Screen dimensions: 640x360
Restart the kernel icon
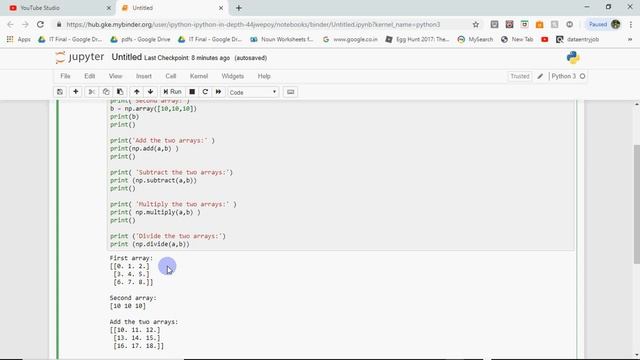click(x=205, y=92)
